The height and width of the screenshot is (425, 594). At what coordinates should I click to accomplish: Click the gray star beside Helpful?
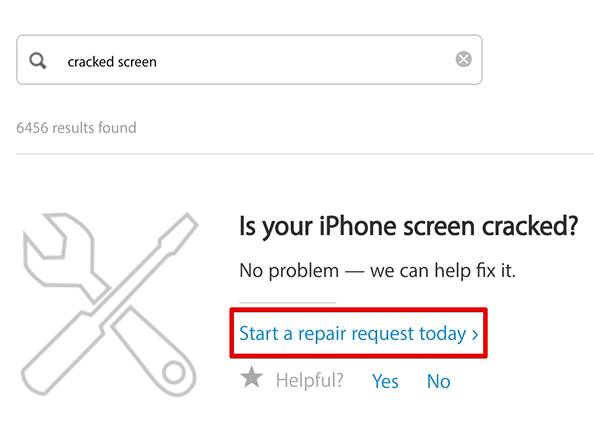click(x=252, y=377)
